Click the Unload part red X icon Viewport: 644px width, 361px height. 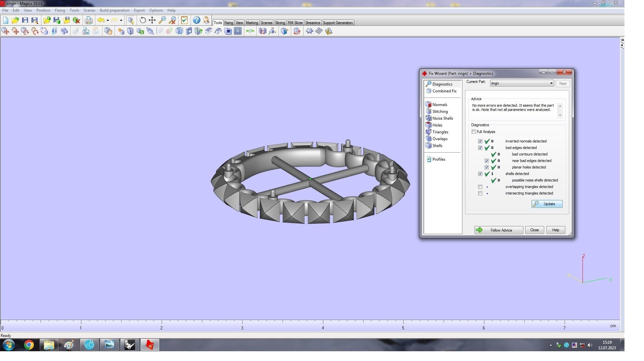pos(76,20)
